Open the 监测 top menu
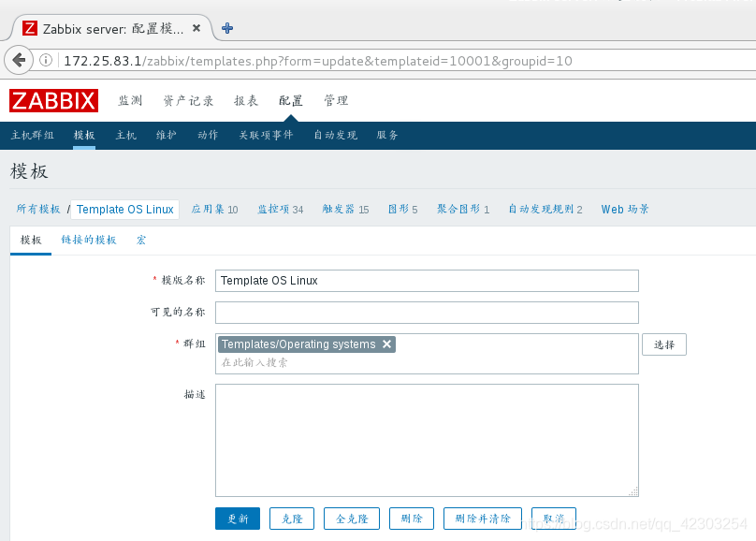 tap(131, 101)
